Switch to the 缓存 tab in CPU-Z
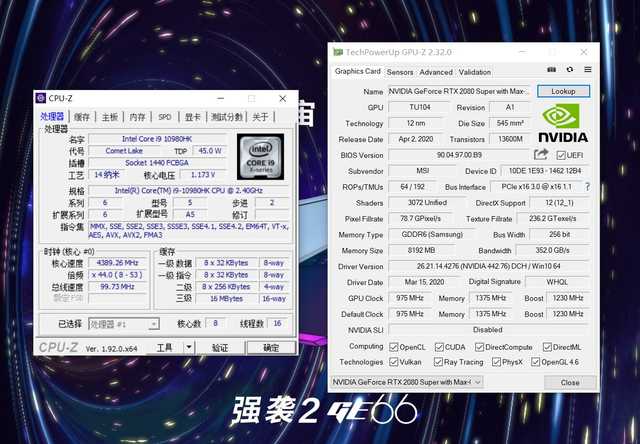 coord(82,117)
